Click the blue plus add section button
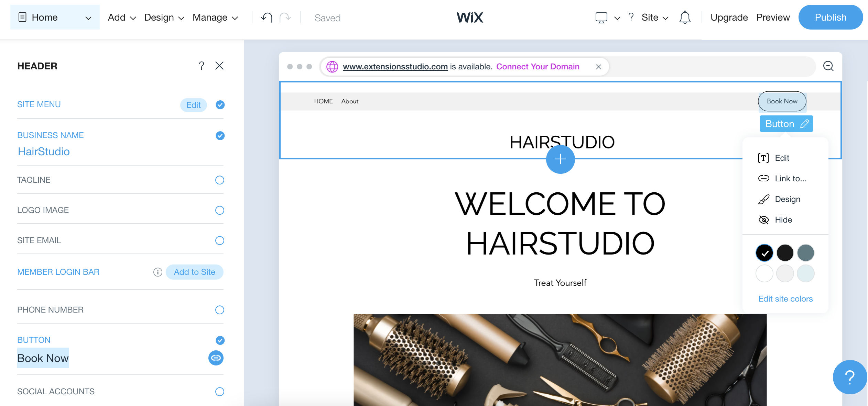Screen dimensions: 868x406 pyautogui.click(x=560, y=159)
